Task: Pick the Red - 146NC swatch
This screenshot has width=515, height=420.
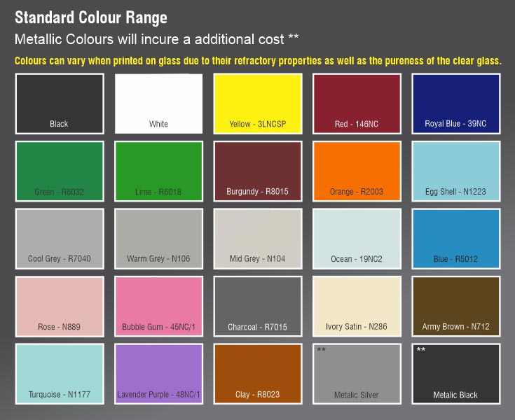Action: (357, 104)
